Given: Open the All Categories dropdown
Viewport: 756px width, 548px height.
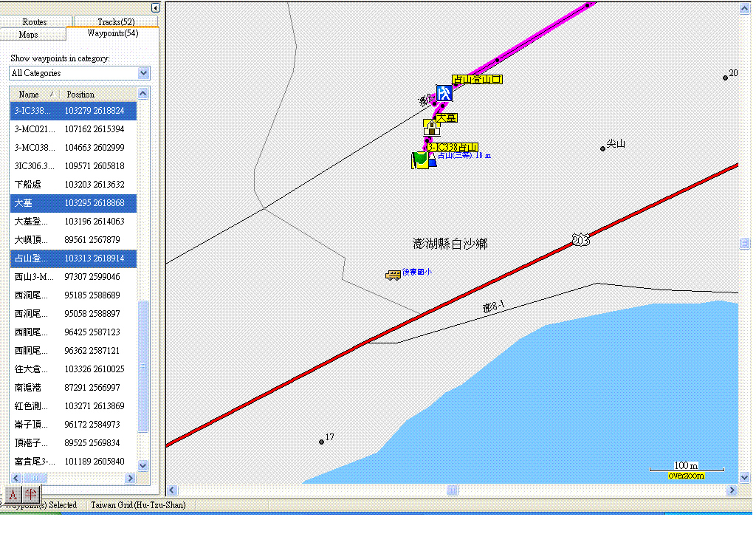Looking at the screenshot, I should (143, 73).
